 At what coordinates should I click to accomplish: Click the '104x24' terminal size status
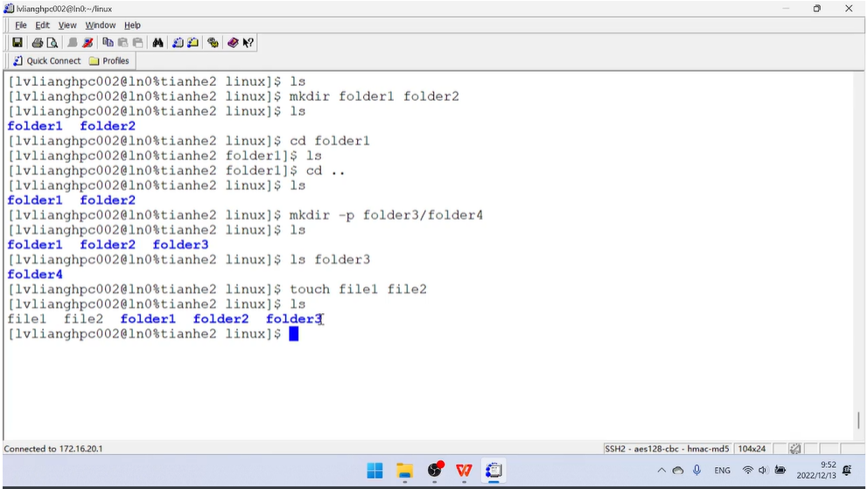tap(752, 449)
